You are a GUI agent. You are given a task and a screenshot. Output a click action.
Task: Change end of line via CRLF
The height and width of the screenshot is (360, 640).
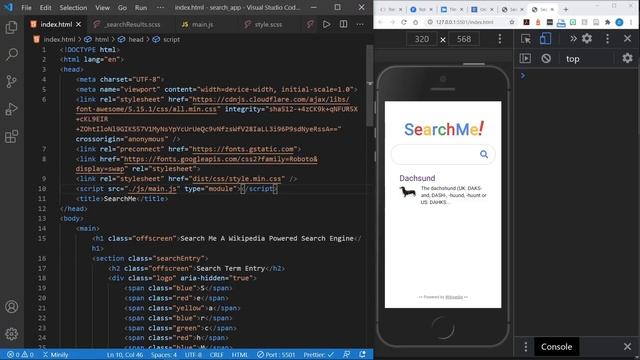(216, 355)
